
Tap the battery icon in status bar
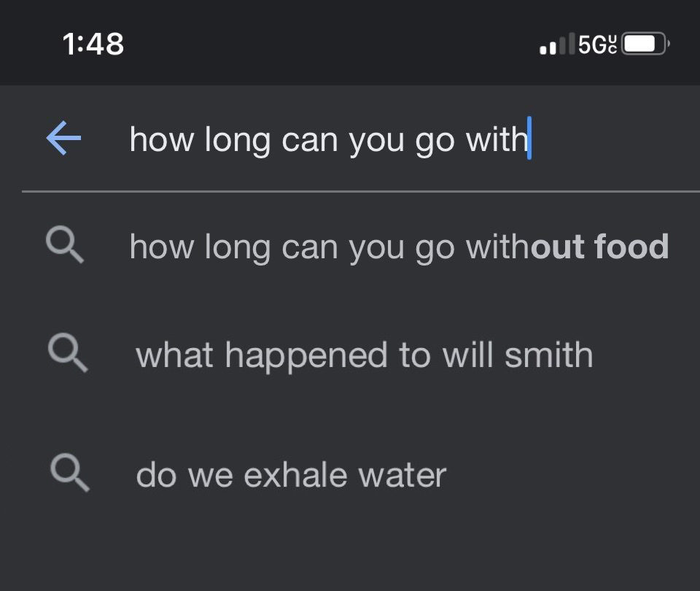[646, 44]
